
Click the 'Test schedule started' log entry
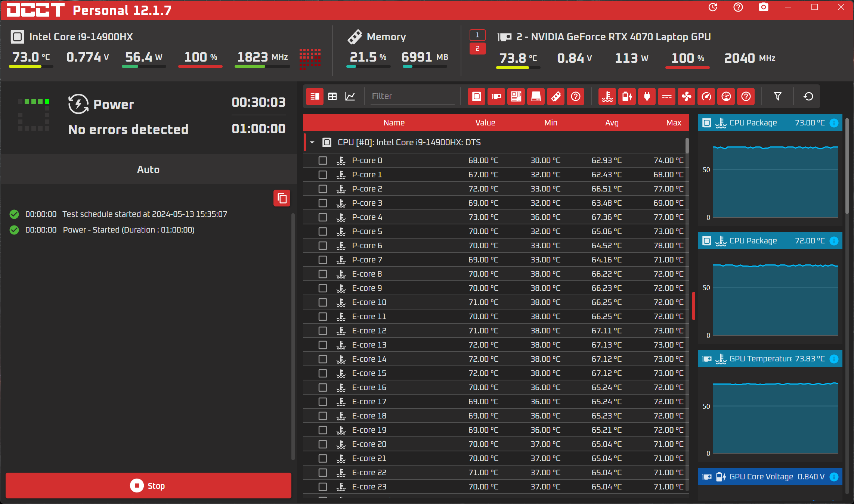coord(145,214)
